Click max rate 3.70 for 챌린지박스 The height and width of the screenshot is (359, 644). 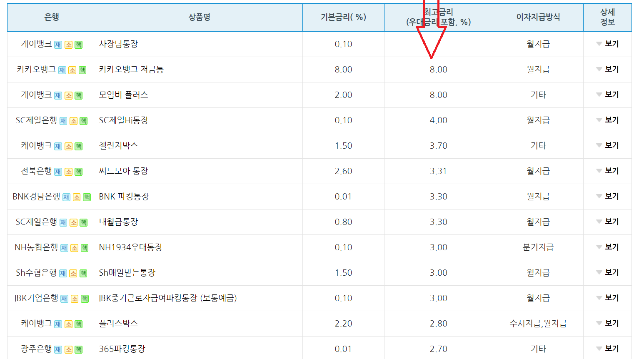(x=438, y=146)
